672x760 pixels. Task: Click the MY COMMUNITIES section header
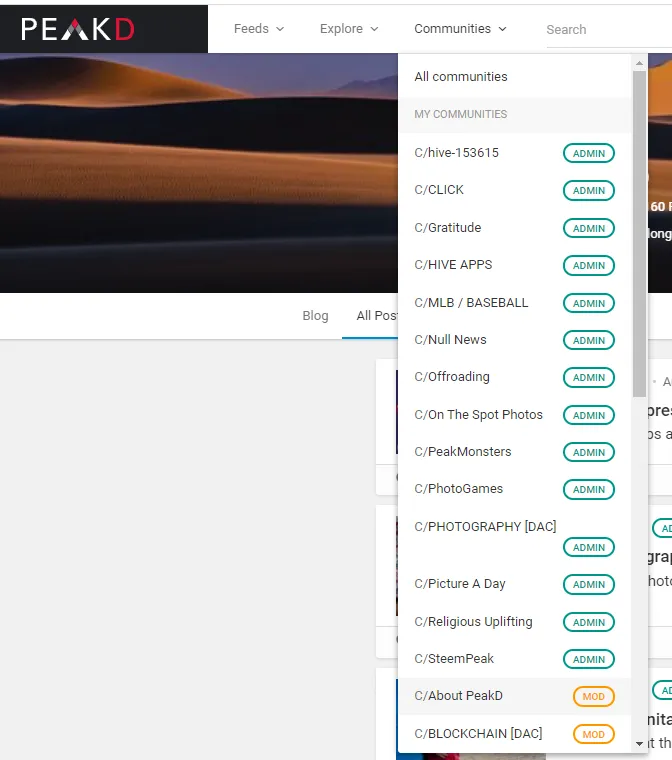[514, 114]
